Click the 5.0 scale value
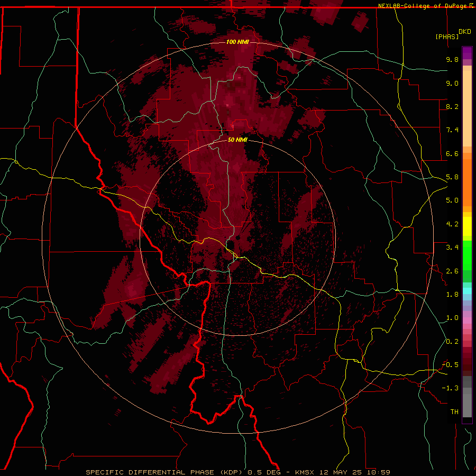This screenshot has width=476, height=476. 452,200
